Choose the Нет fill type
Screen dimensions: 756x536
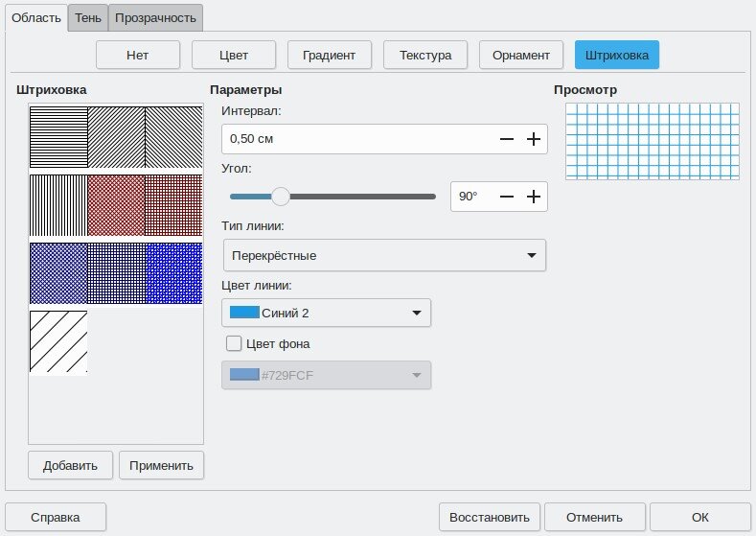pyautogui.click(x=138, y=55)
